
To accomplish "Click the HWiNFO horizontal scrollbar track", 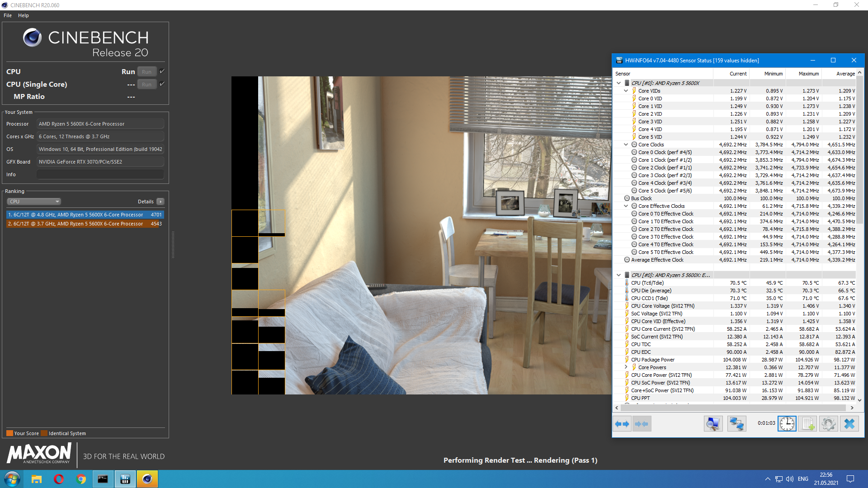I will click(732, 408).
